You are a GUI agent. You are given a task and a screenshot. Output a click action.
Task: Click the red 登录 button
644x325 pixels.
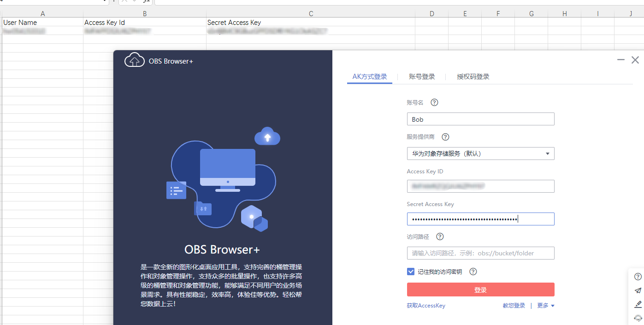pos(480,290)
